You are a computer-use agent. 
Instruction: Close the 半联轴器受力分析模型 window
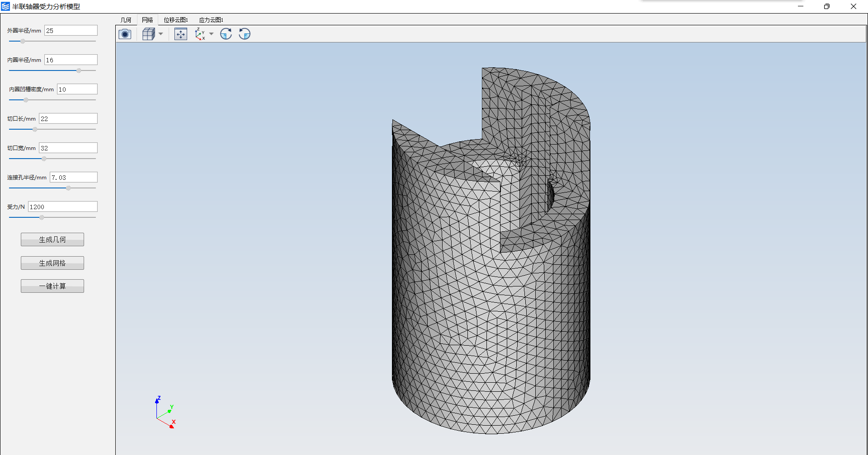(x=854, y=6)
